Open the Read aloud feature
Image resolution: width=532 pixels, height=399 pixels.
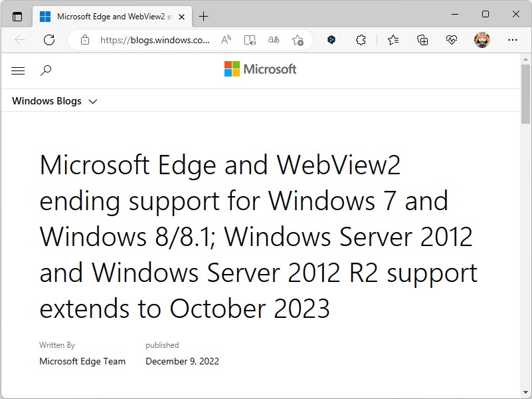226,40
